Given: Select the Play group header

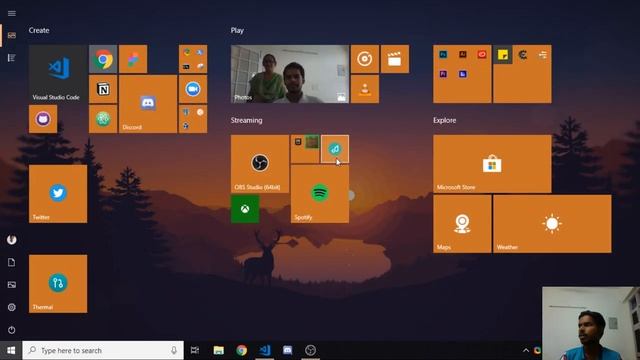Looking at the screenshot, I should pyautogui.click(x=237, y=30).
